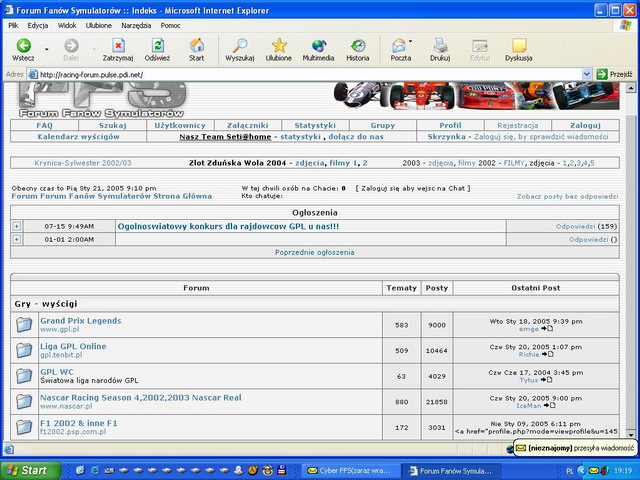Open the Wyszukaj search pane
The width and height of the screenshot is (640, 480).
click(240, 50)
